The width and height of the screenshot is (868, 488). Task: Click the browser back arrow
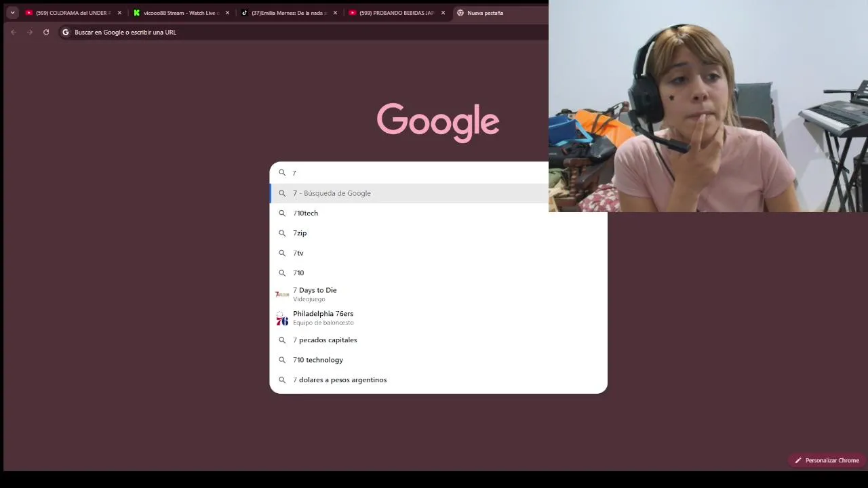[13, 32]
